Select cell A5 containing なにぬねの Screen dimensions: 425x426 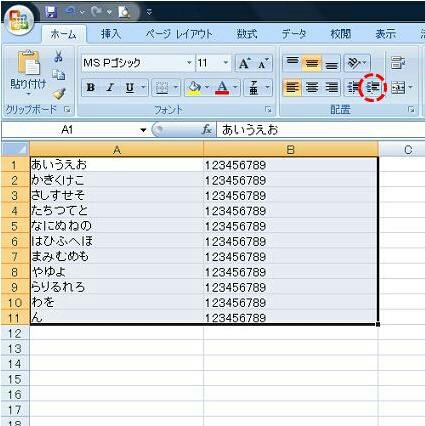pyautogui.click(x=117, y=226)
